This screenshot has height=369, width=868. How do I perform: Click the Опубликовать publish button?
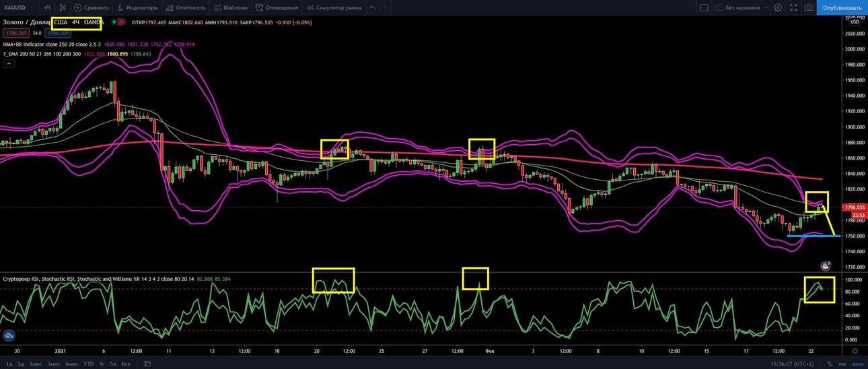point(842,7)
